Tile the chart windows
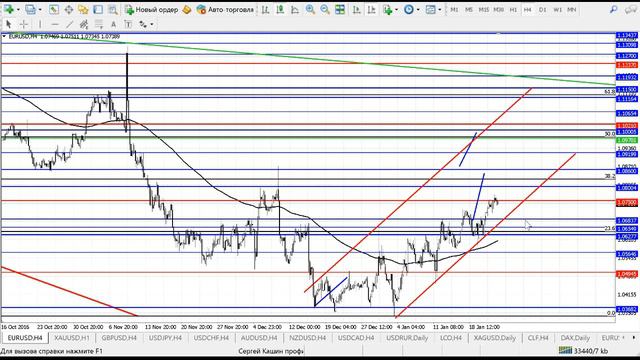 (x=340, y=9)
